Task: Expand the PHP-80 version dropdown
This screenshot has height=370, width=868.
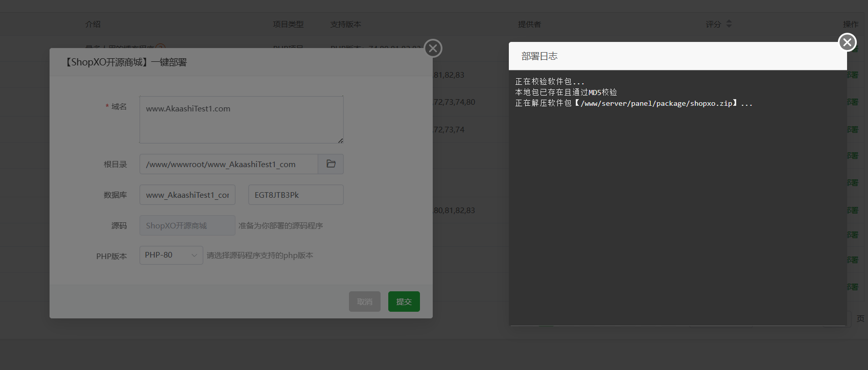Action: [x=171, y=255]
